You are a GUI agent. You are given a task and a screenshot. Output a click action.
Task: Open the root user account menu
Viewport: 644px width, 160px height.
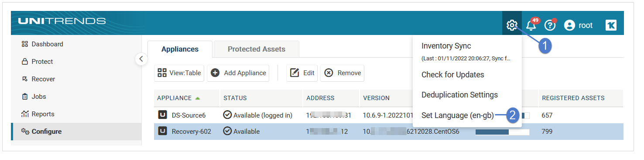click(578, 25)
